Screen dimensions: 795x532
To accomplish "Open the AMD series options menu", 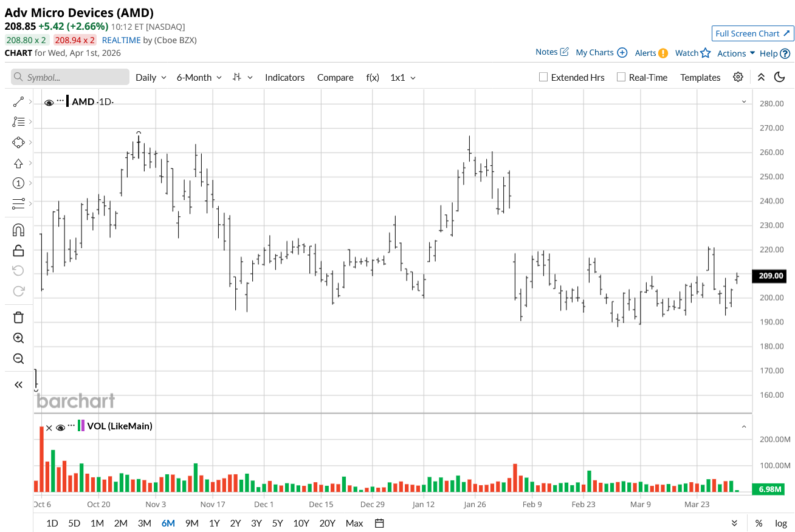I will pyautogui.click(x=61, y=101).
